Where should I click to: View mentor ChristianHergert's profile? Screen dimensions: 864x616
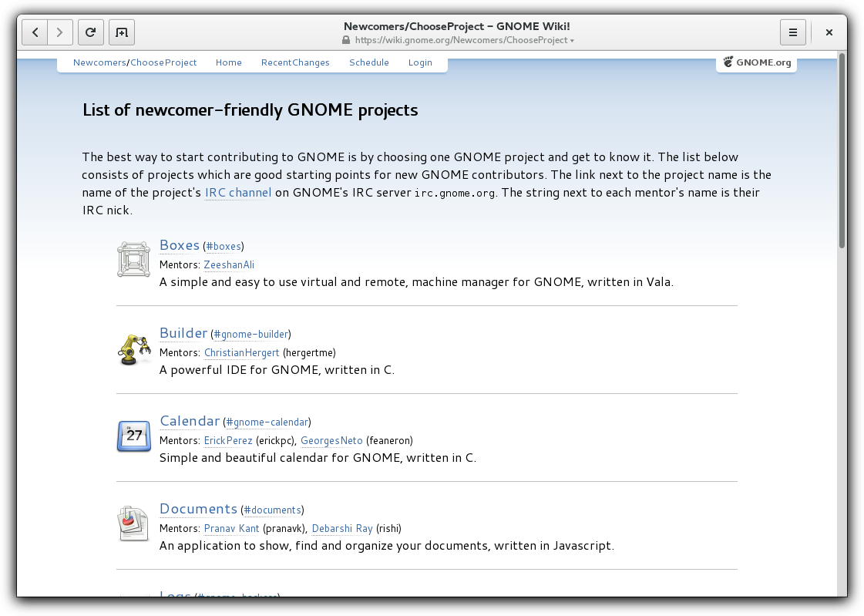pos(241,352)
